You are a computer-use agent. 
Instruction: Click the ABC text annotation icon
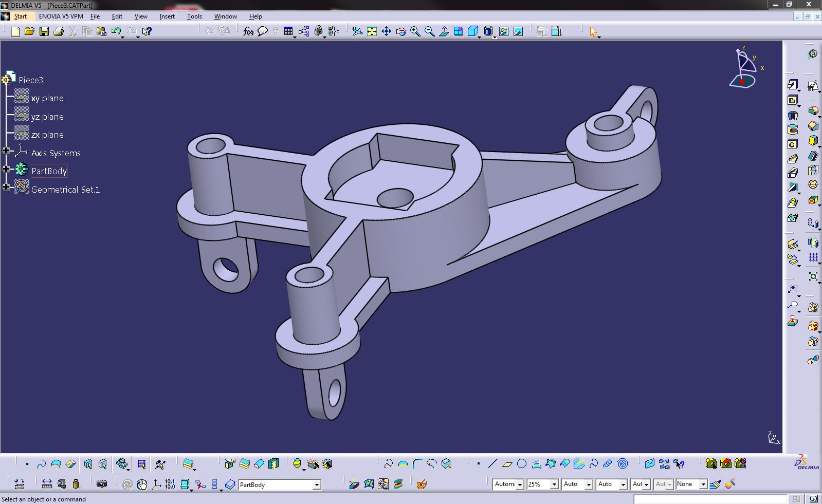coord(793,289)
